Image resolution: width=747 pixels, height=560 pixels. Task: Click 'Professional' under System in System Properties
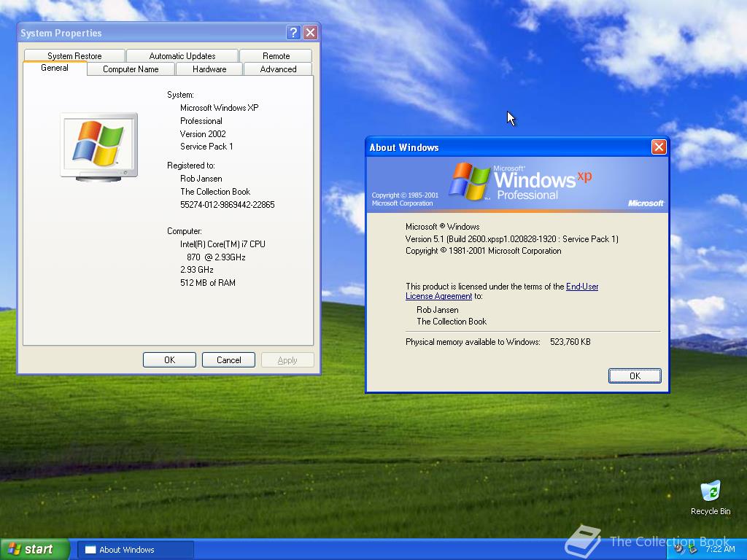pos(201,121)
